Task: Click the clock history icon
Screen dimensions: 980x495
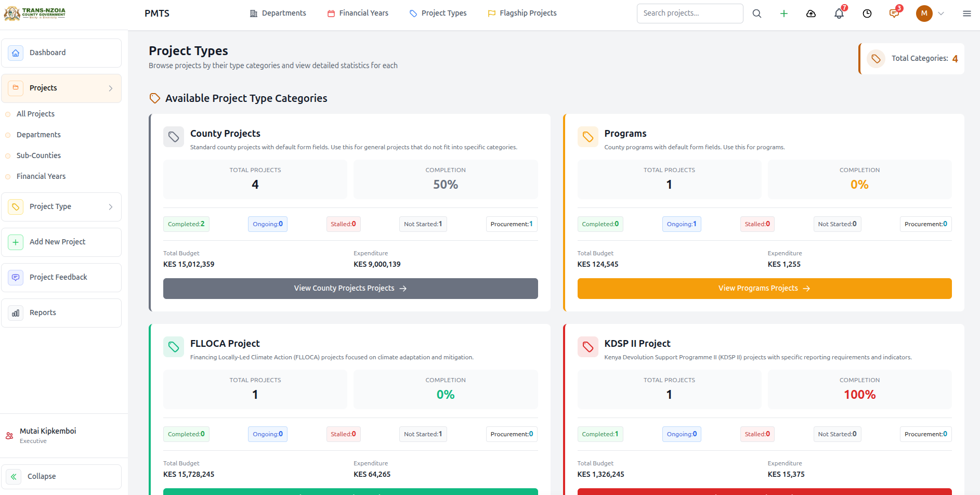Action: coord(867,14)
